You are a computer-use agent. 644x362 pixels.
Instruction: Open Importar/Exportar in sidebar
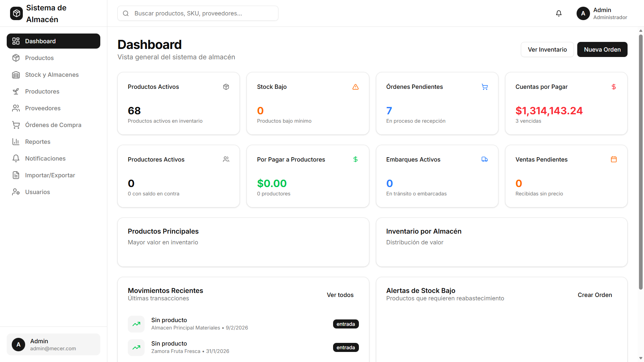[50, 175]
